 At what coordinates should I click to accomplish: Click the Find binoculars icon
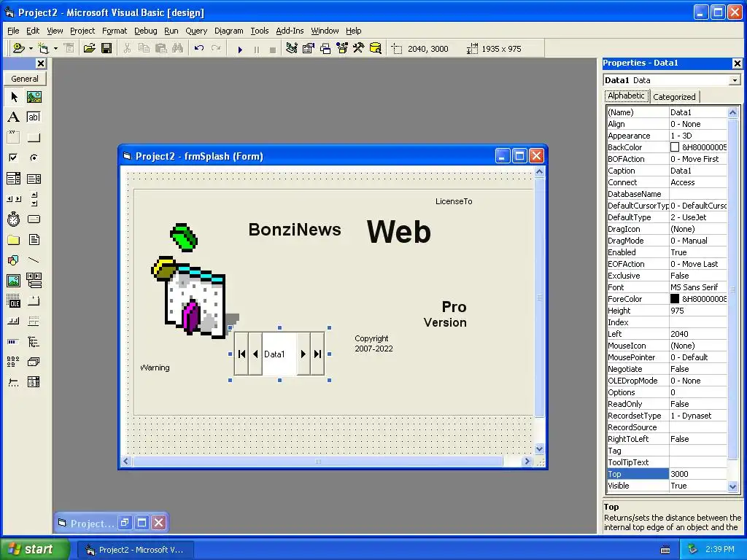point(178,48)
